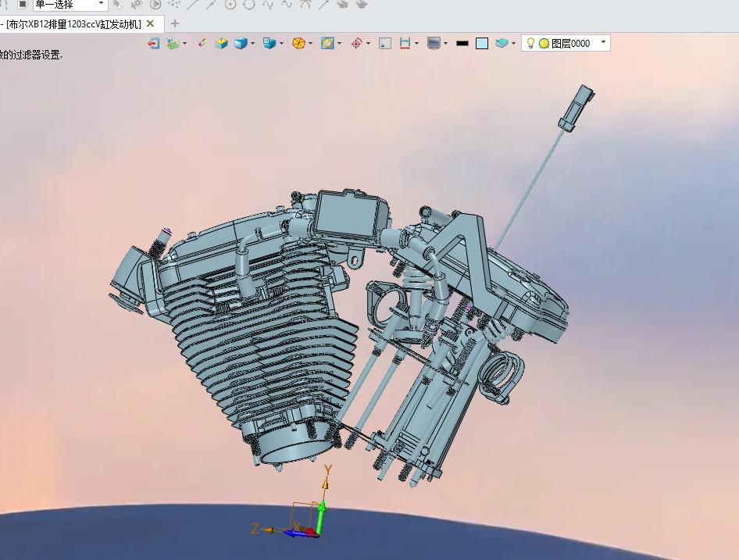Image resolution: width=739 pixels, height=560 pixels.
Task: Click the small gray window frame icon
Action: pyautogui.click(x=385, y=44)
